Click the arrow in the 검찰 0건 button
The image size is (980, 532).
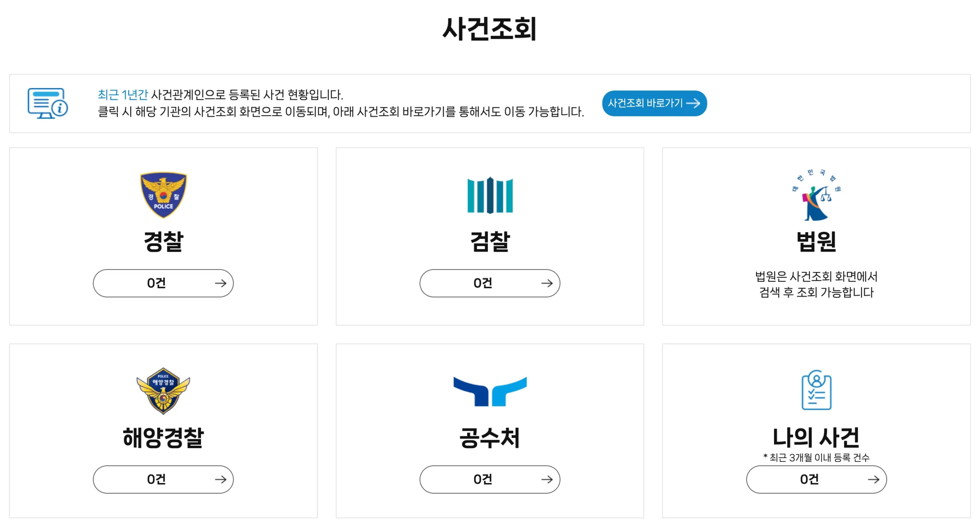(547, 283)
